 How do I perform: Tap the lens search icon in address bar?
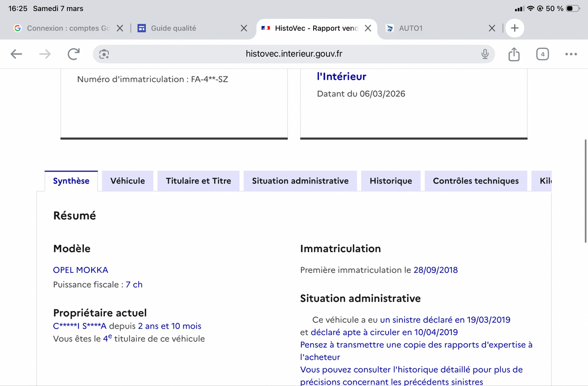pos(104,54)
